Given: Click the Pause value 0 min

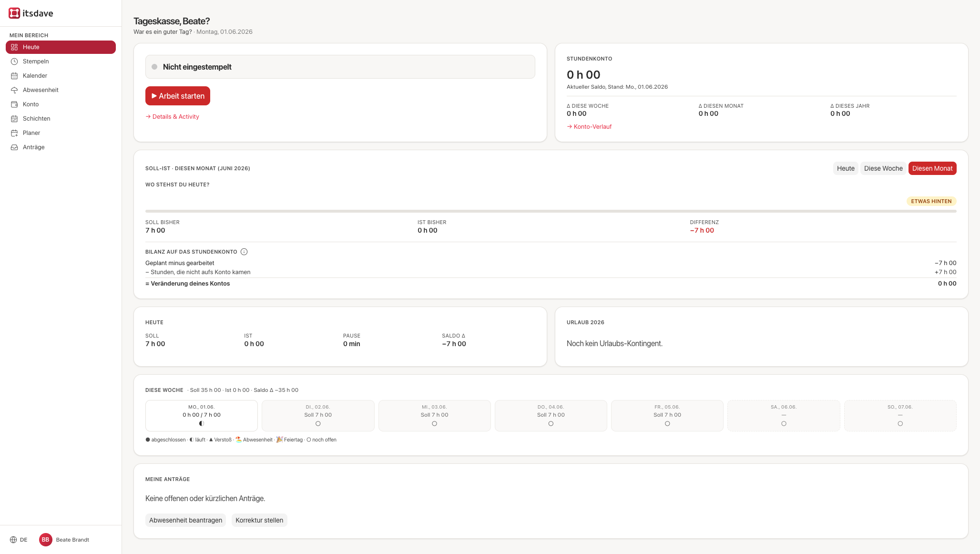Looking at the screenshot, I should pos(352,344).
